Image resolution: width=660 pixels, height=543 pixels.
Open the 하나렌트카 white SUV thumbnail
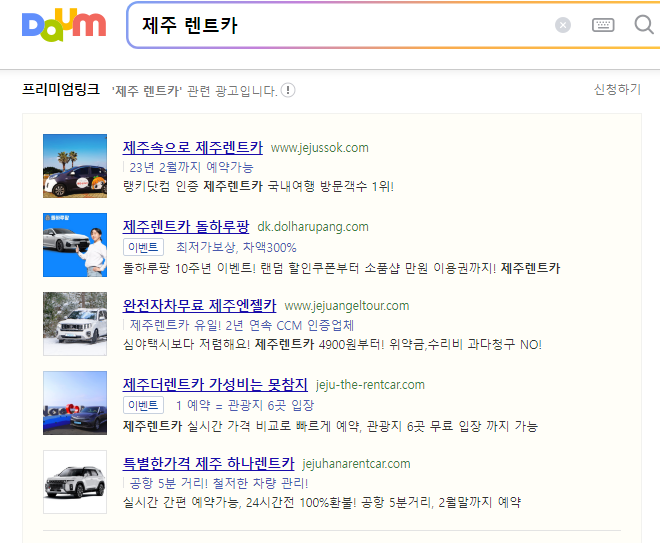75,482
